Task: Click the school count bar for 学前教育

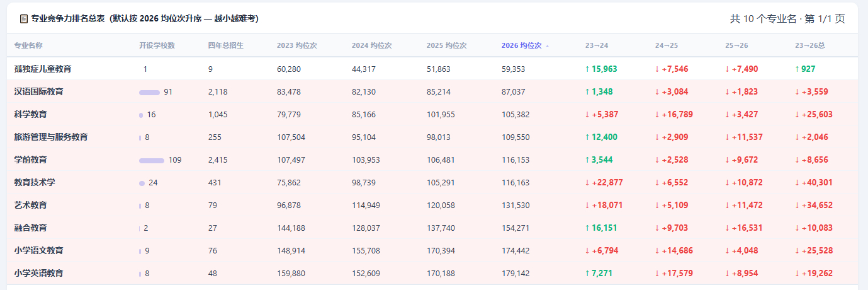Action: [x=152, y=160]
